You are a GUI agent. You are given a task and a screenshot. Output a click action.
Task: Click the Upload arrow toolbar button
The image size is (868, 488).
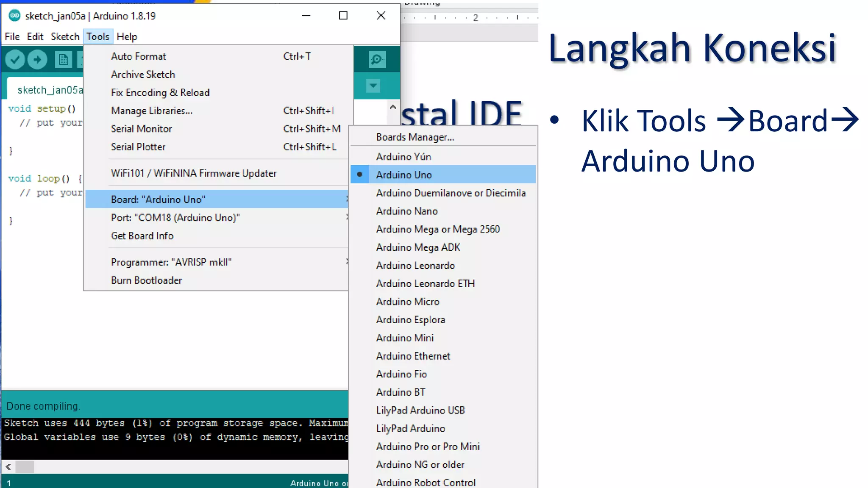(x=37, y=59)
